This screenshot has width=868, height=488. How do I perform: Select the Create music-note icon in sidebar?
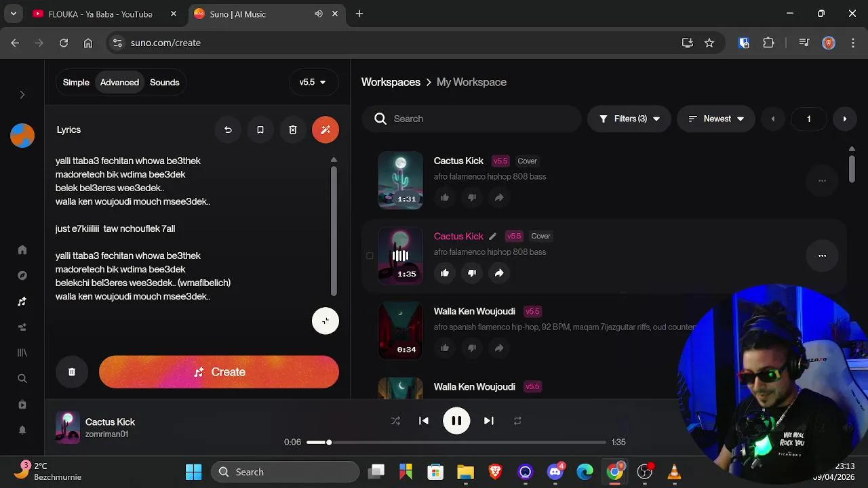click(22, 302)
